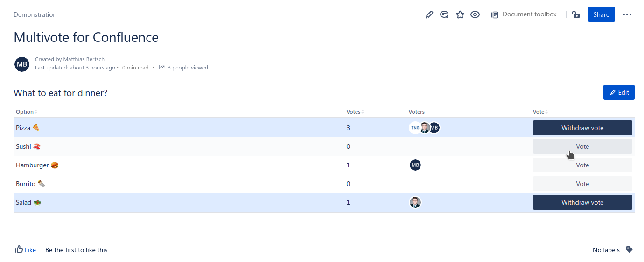Image resolution: width=644 pixels, height=262 pixels.
Task: Click the pencil edit page icon
Action: (429, 15)
